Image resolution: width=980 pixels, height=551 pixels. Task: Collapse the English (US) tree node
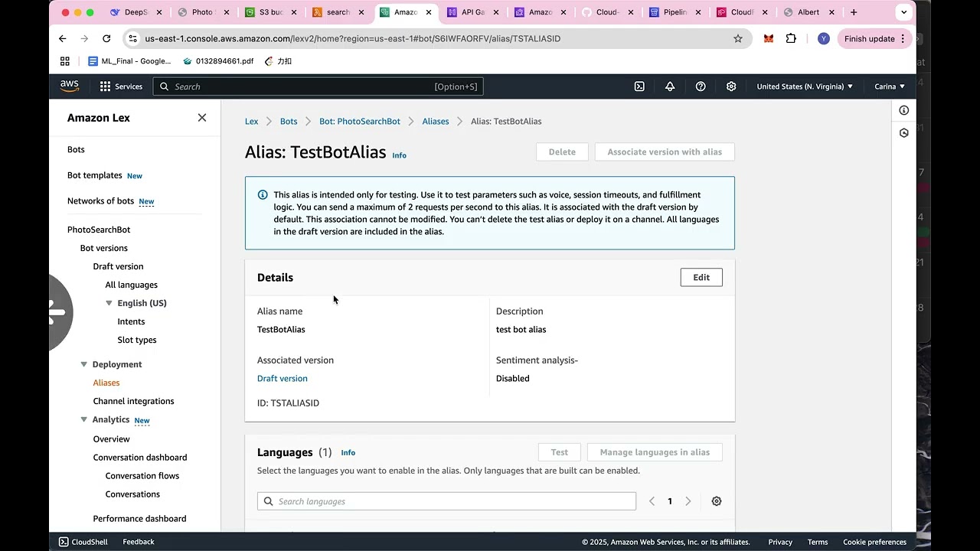[109, 303]
